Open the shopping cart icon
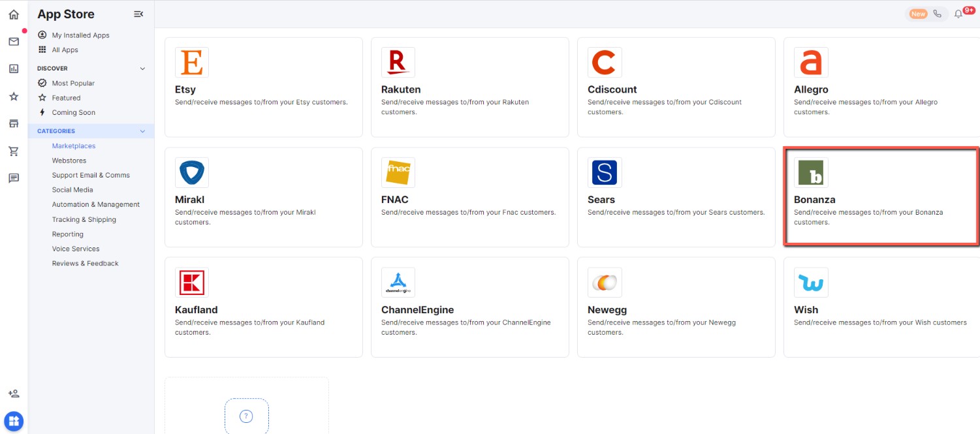This screenshot has width=980, height=434. pyautogui.click(x=14, y=151)
